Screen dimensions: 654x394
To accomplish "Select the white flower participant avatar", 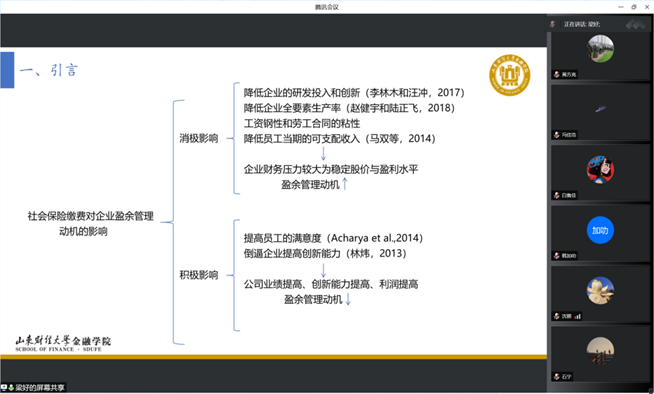I will pyautogui.click(x=600, y=291).
